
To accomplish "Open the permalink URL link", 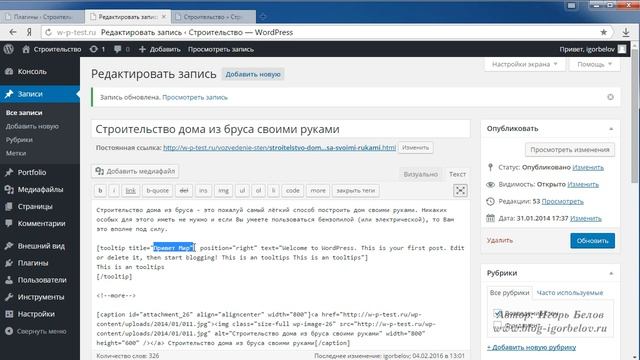I will click(280, 148).
